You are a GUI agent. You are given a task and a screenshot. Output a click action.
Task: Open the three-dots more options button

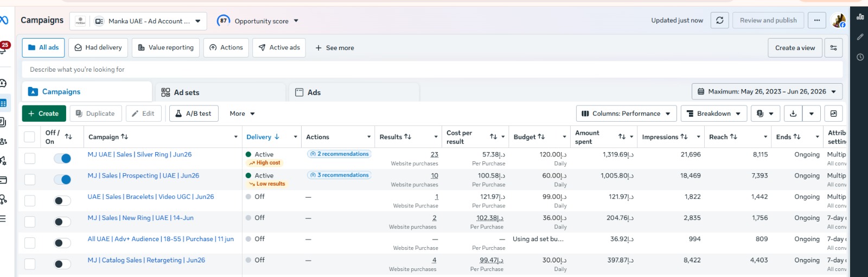(x=817, y=21)
